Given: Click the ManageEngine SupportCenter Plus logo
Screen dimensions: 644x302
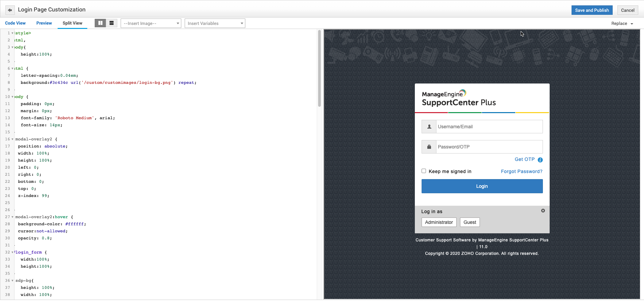Looking at the screenshot, I should click(459, 98).
